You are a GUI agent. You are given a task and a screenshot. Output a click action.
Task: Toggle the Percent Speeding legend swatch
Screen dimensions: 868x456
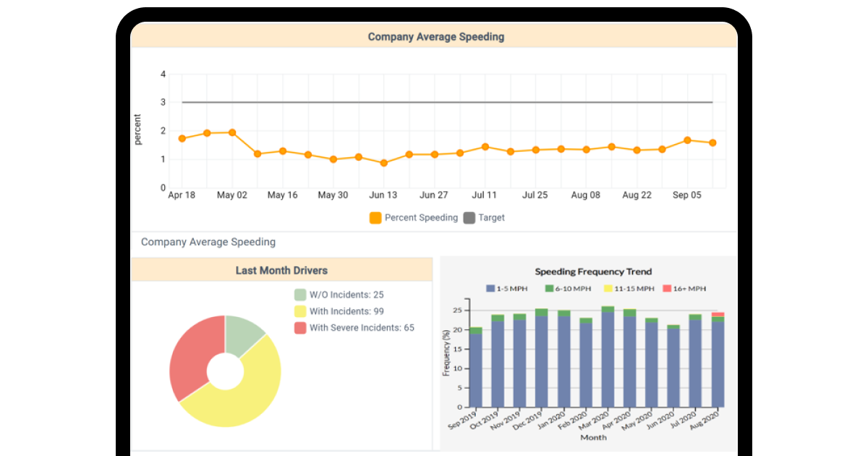375,218
